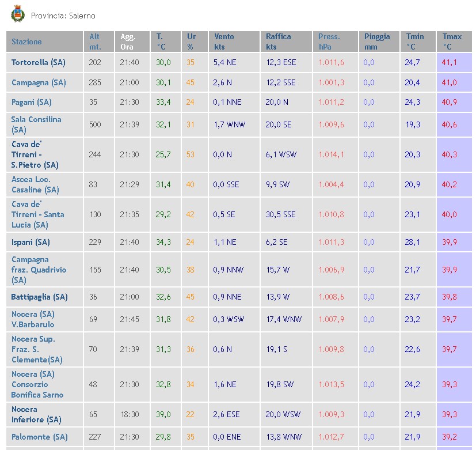Open Nocera (SA) V.Barbarulo station
Screen dimensions: 476x450
pos(33,319)
